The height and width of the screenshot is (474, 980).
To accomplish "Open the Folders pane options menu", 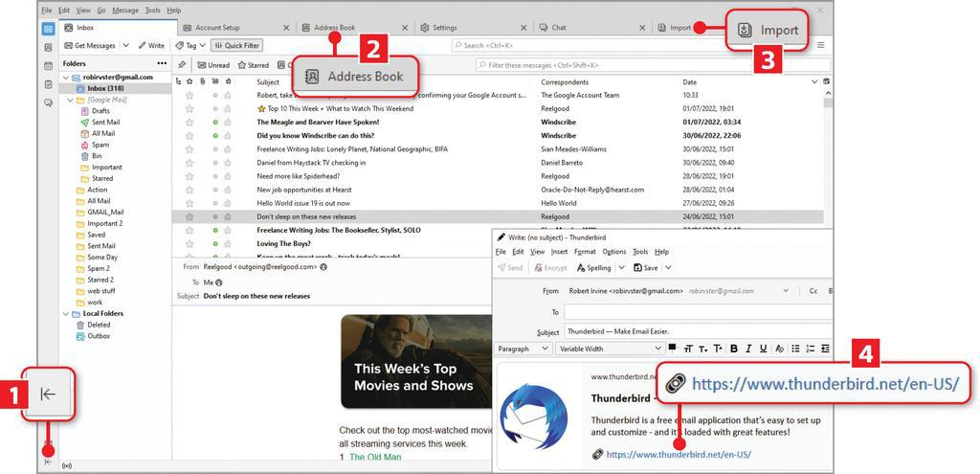I will [x=162, y=64].
